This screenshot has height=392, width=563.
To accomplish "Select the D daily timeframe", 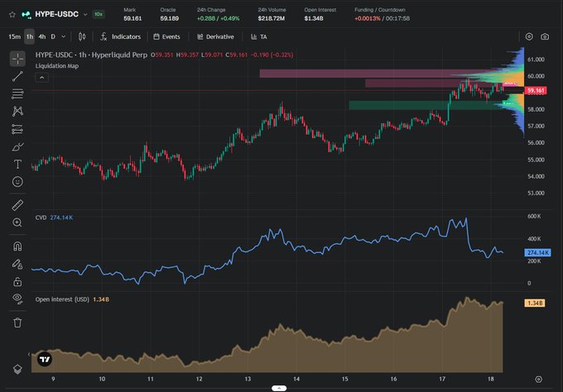I will (53, 36).
